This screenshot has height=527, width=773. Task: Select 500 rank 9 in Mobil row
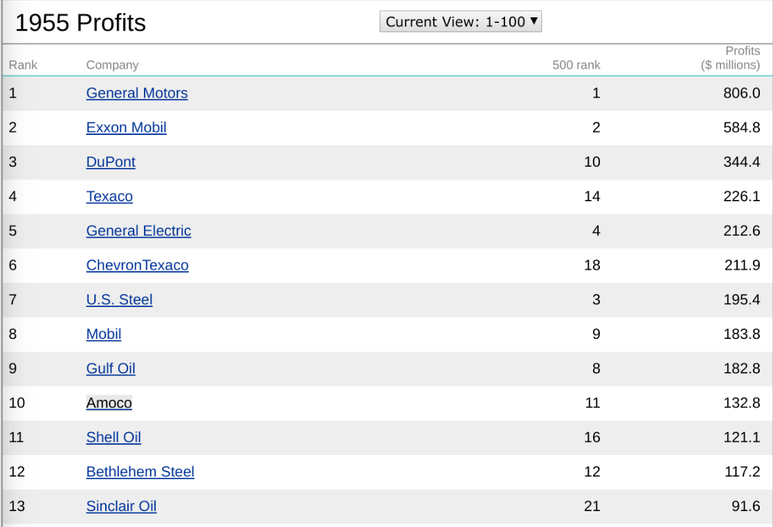click(596, 334)
